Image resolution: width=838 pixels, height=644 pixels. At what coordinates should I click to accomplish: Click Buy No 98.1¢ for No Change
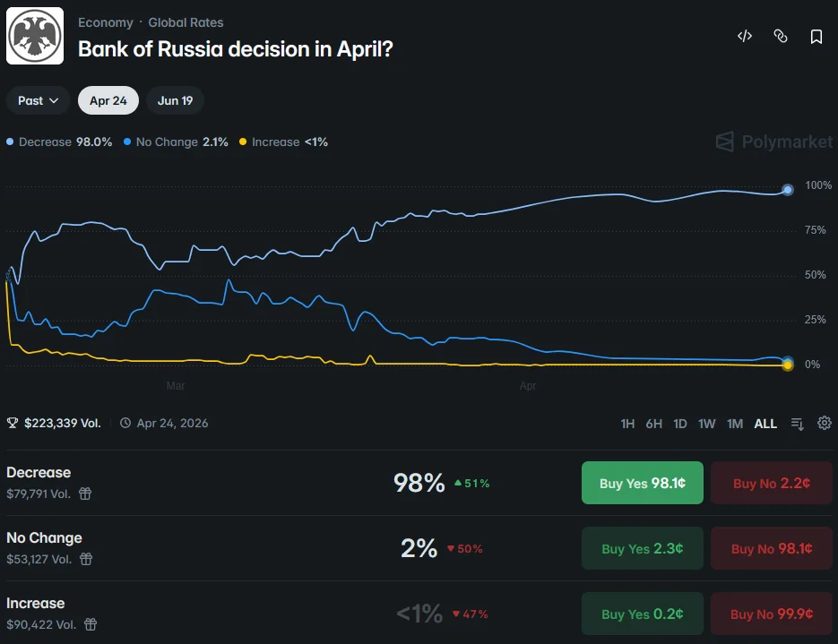click(772, 548)
